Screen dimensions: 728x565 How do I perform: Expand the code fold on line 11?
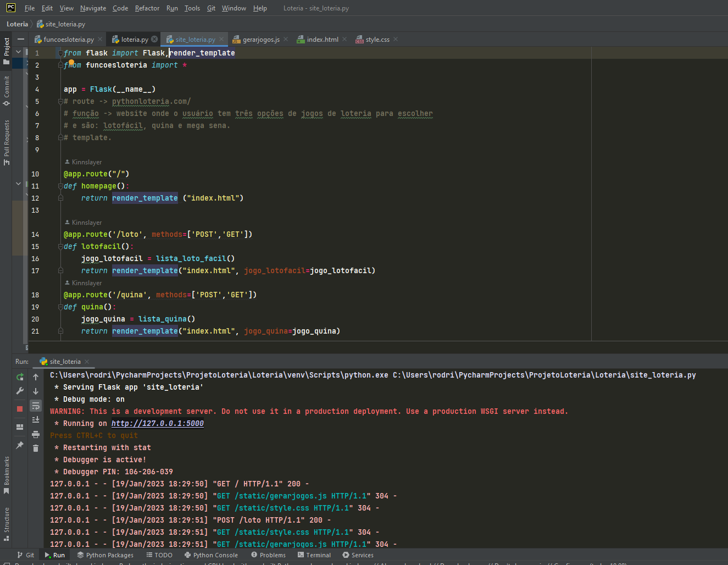tap(60, 186)
